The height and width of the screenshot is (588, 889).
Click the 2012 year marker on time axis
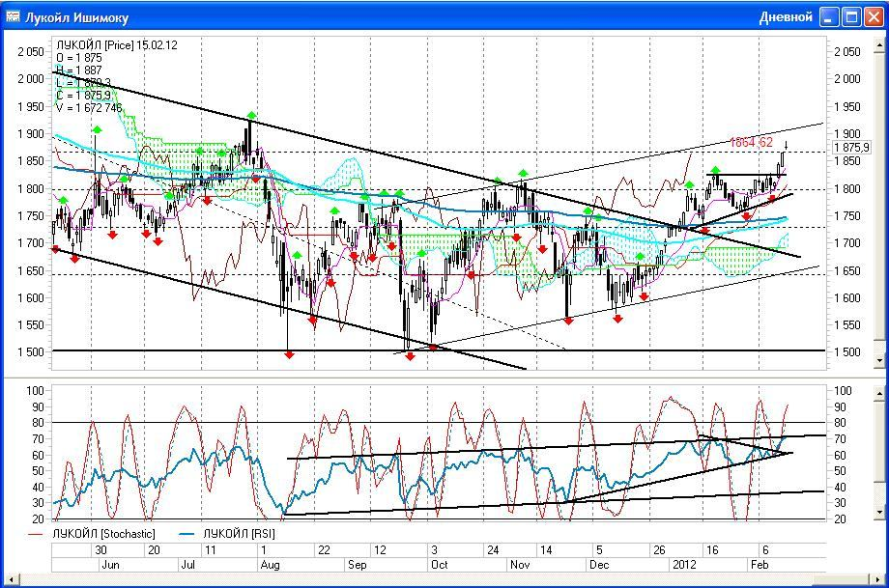tap(684, 563)
